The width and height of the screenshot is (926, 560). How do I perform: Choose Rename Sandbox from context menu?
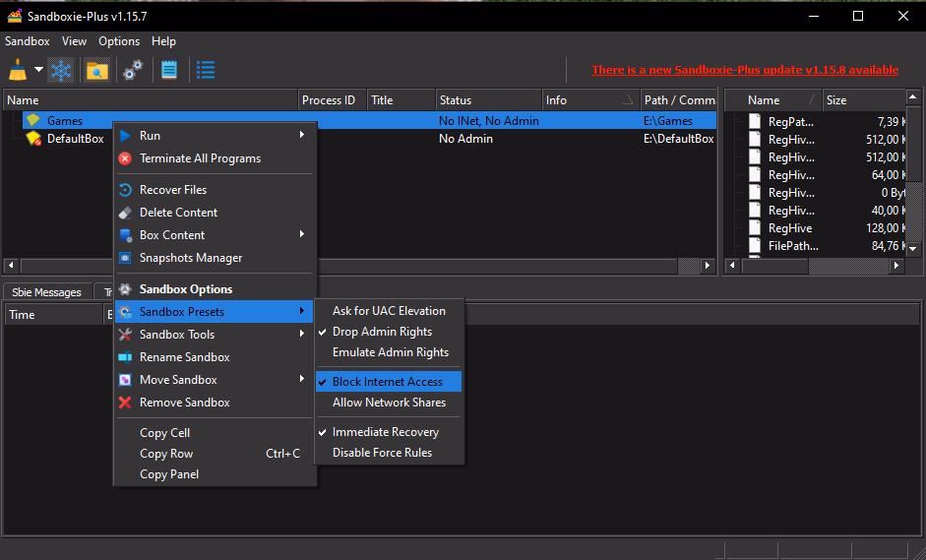pyautogui.click(x=184, y=357)
